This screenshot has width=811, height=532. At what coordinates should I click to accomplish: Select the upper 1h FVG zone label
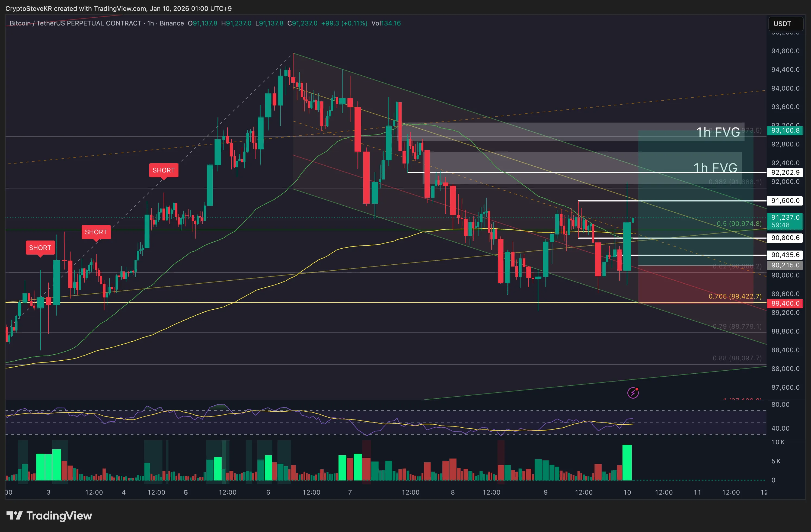(718, 132)
